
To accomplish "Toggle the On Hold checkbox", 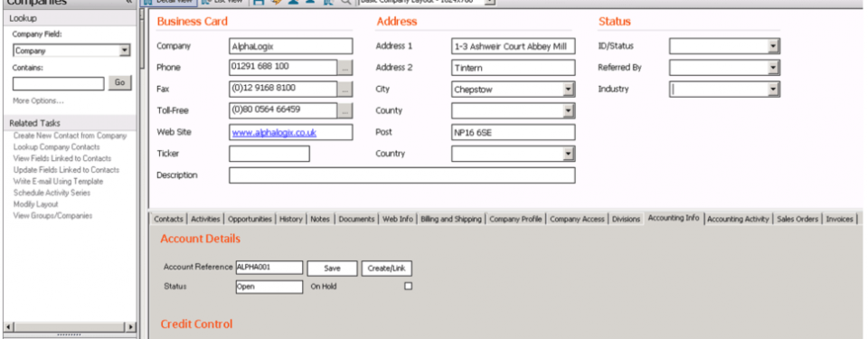I will point(409,287).
